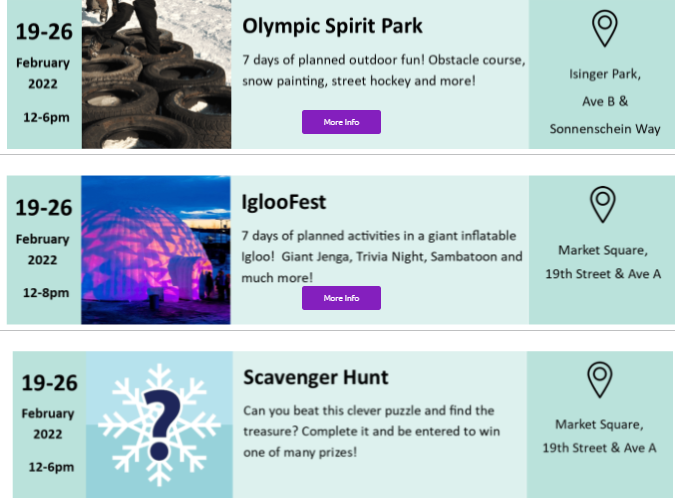Click the IglooFest location pin icon
The image size is (675, 498).
(602, 204)
